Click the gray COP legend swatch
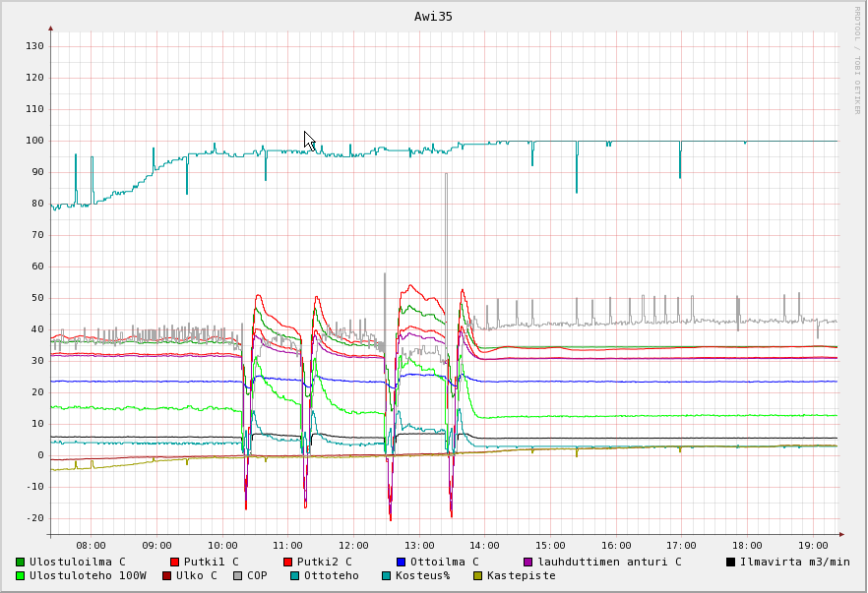The width and height of the screenshot is (868, 593). [237, 575]
